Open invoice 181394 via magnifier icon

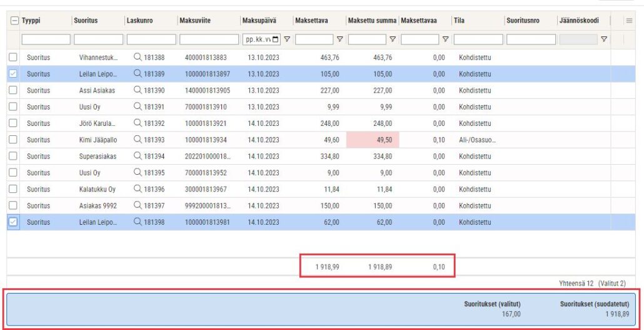[138, 157]
